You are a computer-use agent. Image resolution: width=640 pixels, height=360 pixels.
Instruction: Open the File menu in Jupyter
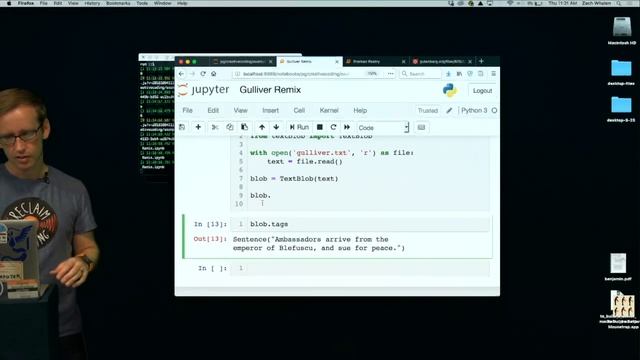point(187,111)
